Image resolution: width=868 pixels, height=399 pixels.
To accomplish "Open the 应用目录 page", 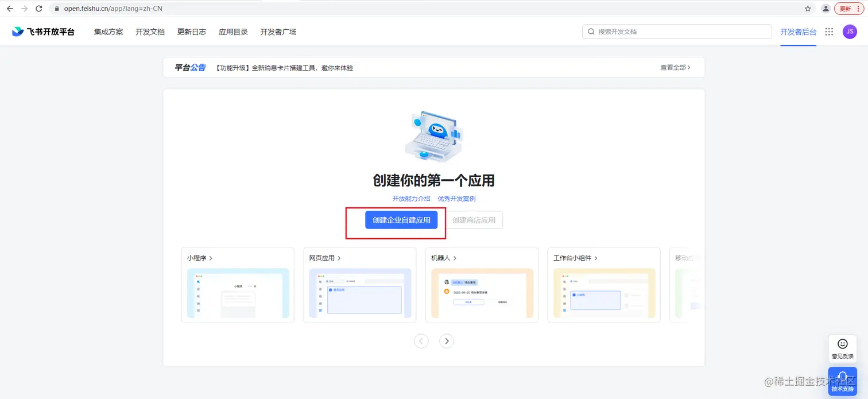I will click(233, 32).
